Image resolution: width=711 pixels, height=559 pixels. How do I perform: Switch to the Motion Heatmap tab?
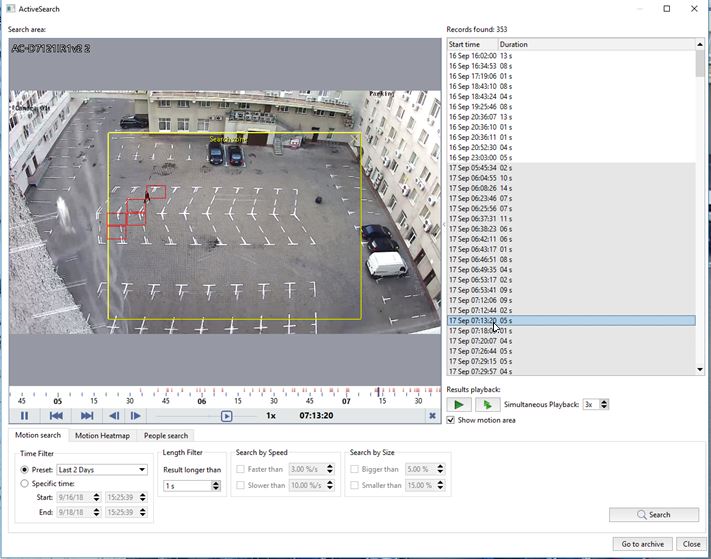pos(102,435)
